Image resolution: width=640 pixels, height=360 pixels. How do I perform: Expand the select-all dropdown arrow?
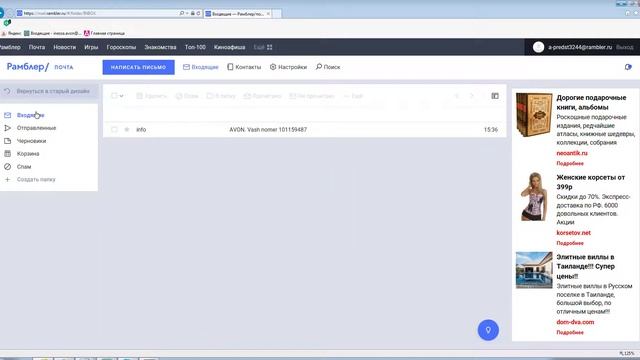122,96
